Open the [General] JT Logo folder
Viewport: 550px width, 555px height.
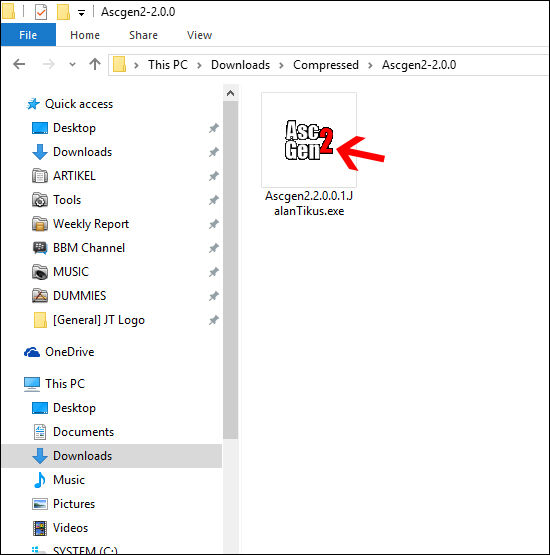pos(99,320)
